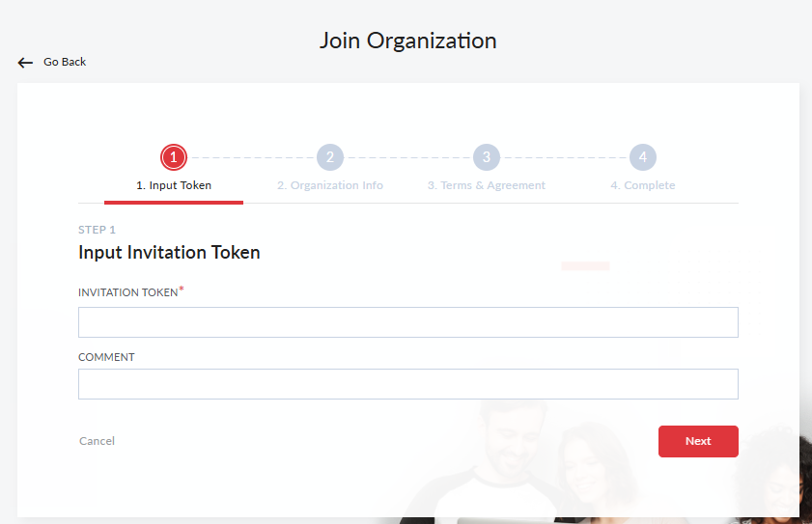Click into the Comment text field

(407, 384)
